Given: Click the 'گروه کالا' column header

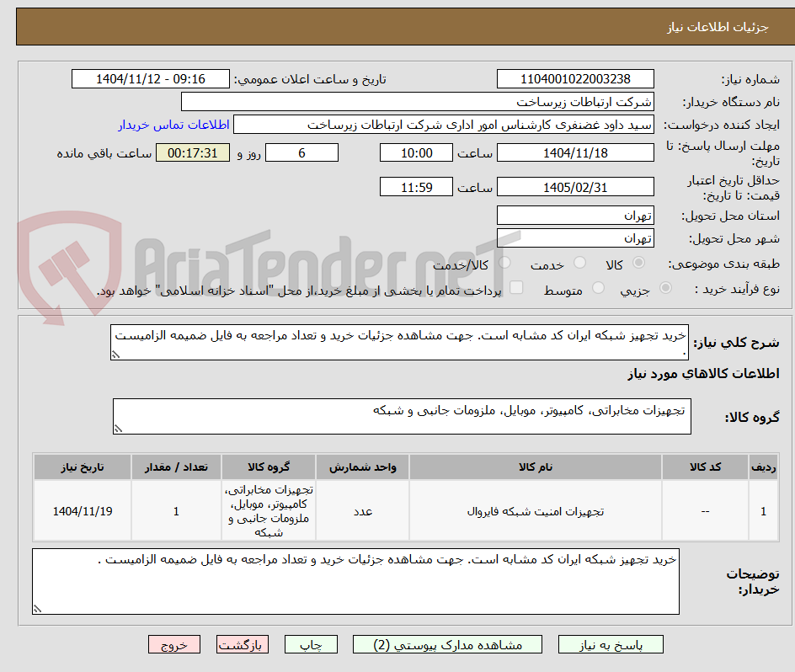Looking at the screenshot, I should click(269, 467).
